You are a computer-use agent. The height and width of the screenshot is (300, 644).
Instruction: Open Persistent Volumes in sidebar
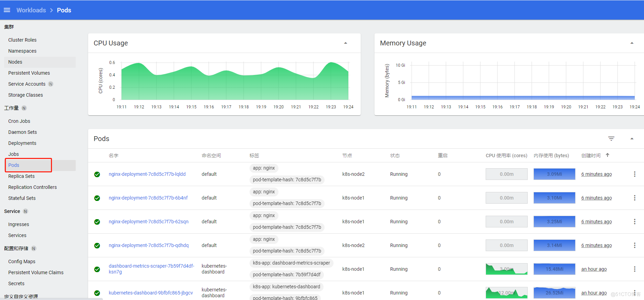click(x=29, y=73)
